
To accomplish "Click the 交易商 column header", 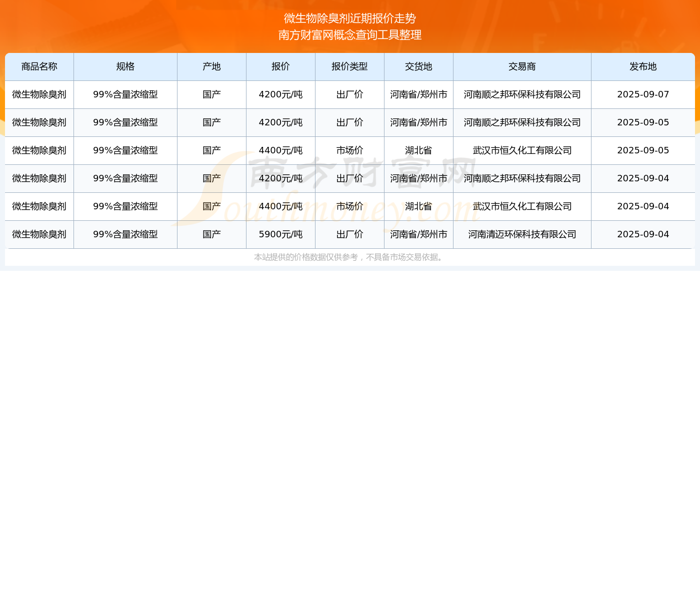I will (x=522, y=66).
